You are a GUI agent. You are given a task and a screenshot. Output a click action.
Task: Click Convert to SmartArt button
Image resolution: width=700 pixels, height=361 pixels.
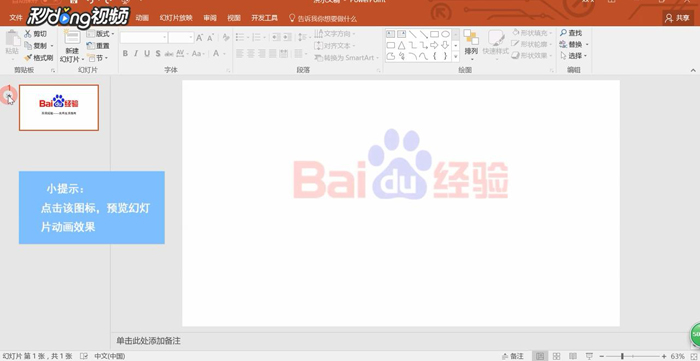[x=346, y=58]
